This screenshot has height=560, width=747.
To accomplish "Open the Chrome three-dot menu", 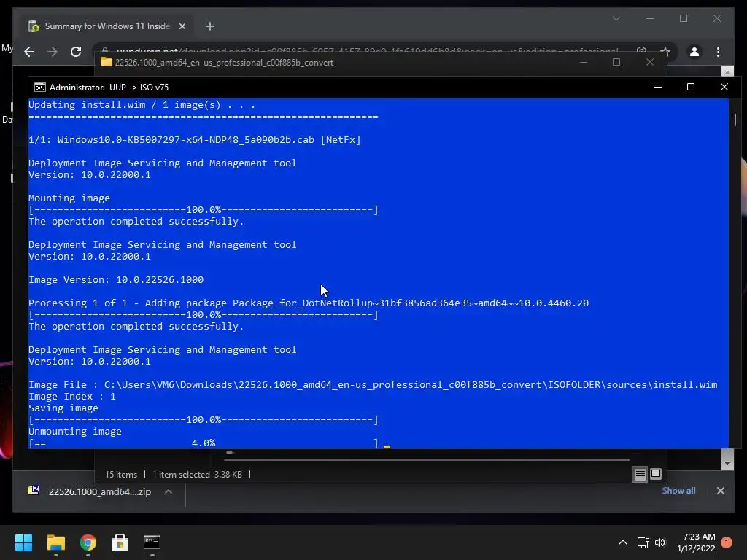I will [x=718, y=52].
